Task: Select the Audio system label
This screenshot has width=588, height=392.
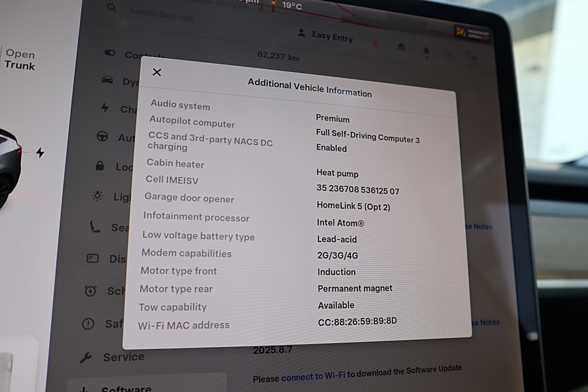Action: (x=180, y=105)
